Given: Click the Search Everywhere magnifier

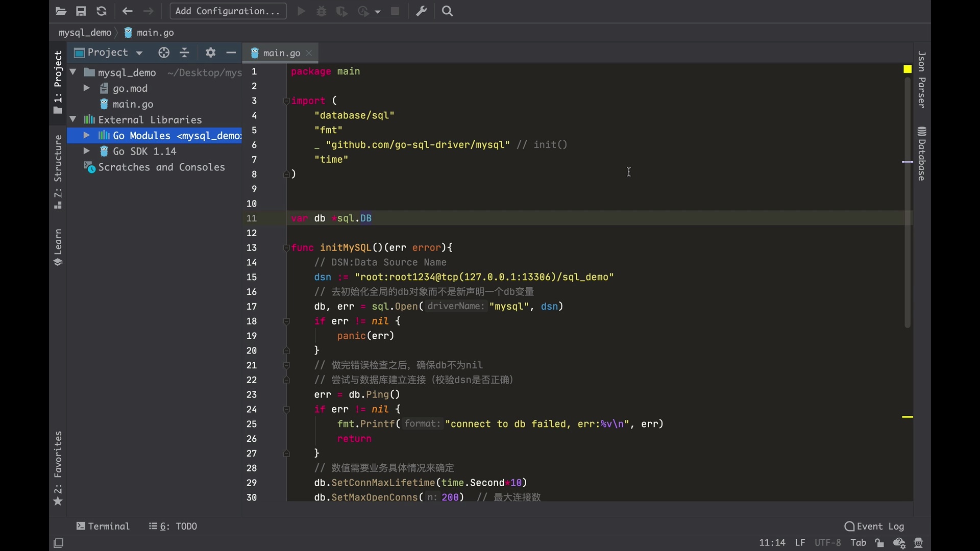Looking at the screenshot, I should pyautogui.click(x=448, y=11).
